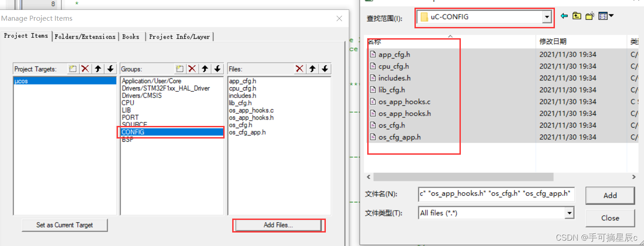644x246 pixels.
Task: Open view menu icon in file dialog
Action: pos(606,16)
